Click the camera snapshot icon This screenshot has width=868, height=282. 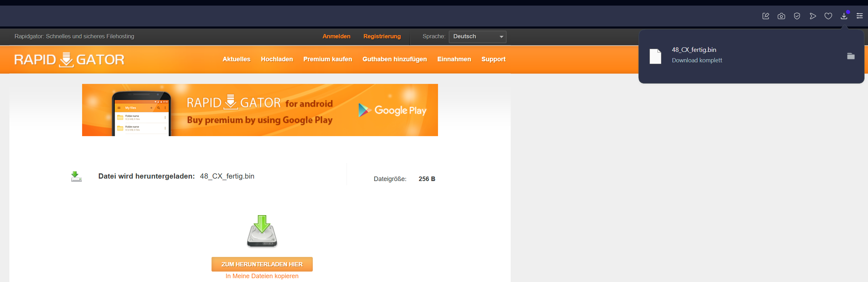coord(781,16)
